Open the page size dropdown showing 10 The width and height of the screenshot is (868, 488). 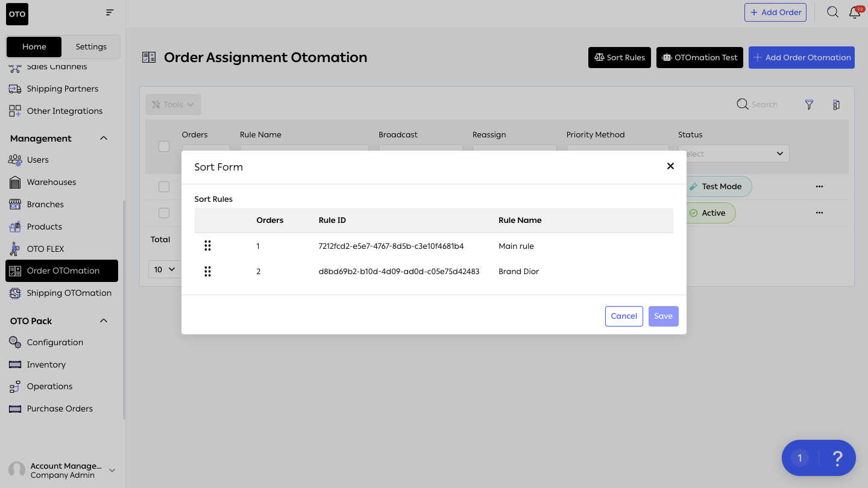tap(164, 269)
